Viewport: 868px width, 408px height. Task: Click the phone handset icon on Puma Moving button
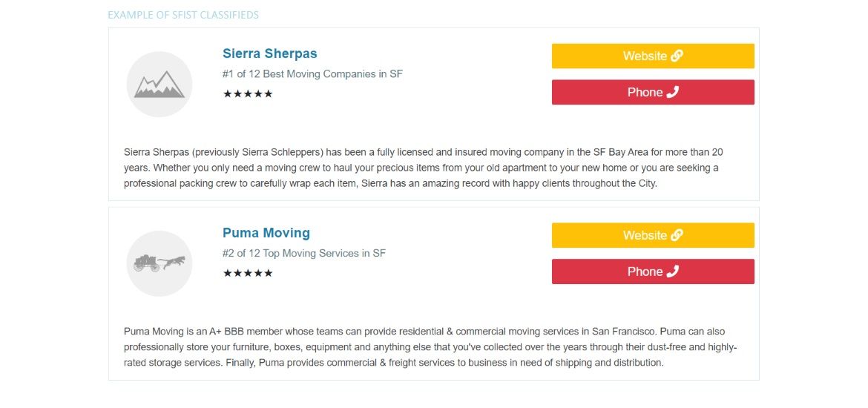pos(672,272)
